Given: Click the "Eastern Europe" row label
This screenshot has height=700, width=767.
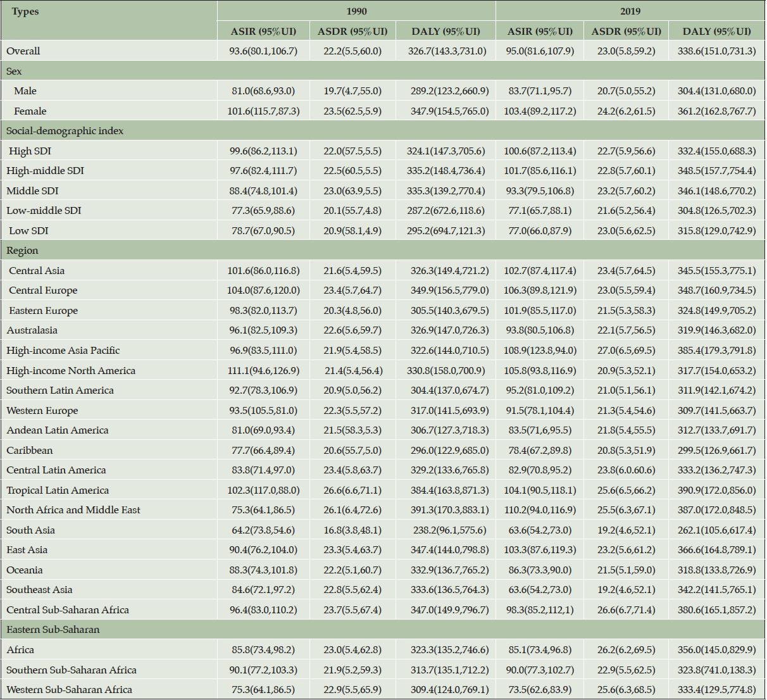Looking at the screenshot, I should tap(44, 311).
